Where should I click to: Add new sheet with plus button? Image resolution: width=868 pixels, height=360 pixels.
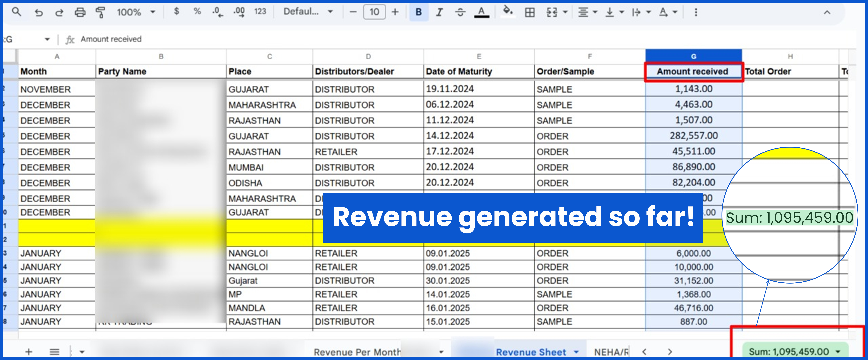coord(29,352)
